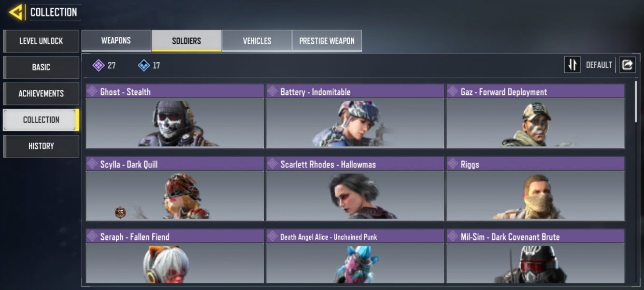Switch to the Vehicles tab

pos(257,41)
